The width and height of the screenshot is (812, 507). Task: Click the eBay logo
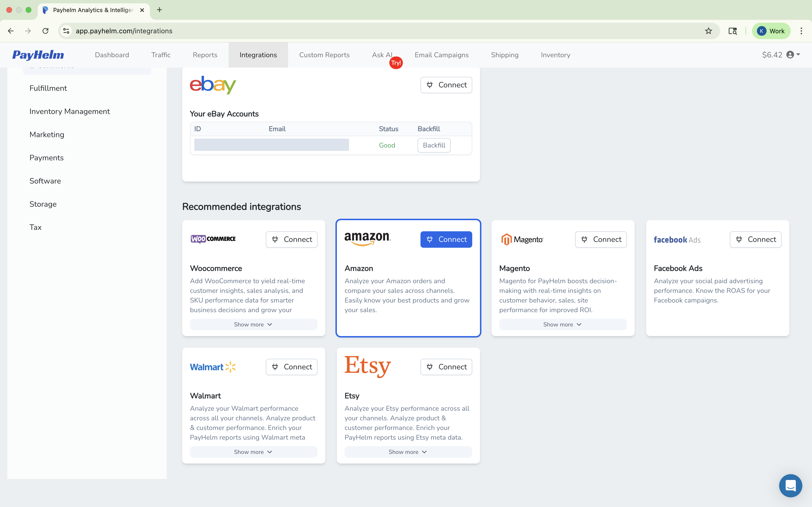pos(213,84)
